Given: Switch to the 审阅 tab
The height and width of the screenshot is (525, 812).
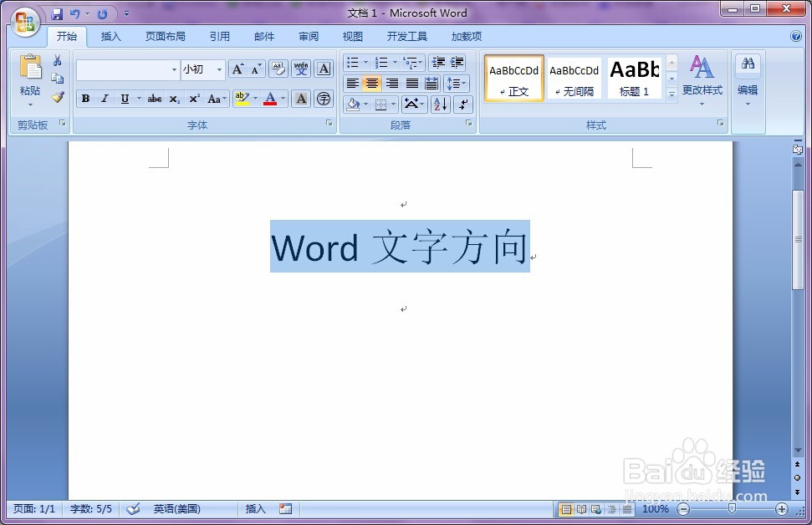Looking at the screenshot, I should pyautogui.click(x=309, y=36).
